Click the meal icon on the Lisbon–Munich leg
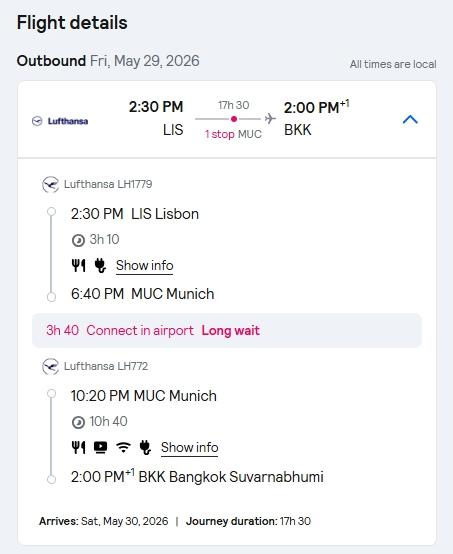This screenshot has height=554, width=453. [x=78, y=265]
